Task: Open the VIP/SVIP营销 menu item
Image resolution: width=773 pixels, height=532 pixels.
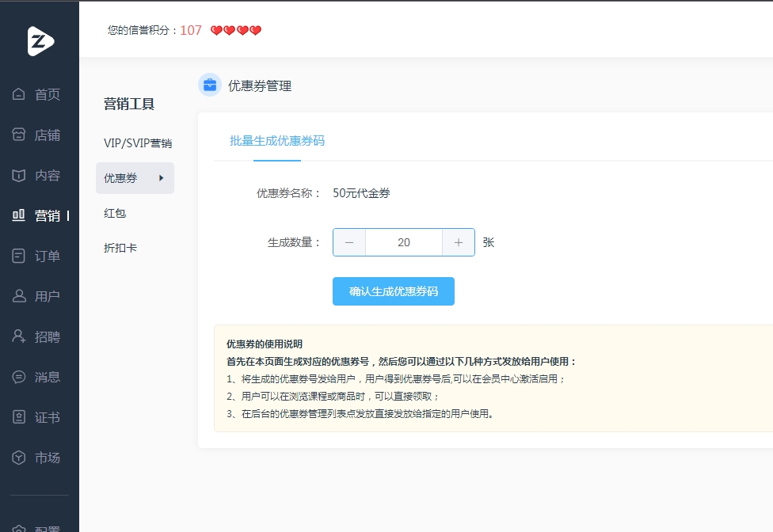Action: [138, 142]
